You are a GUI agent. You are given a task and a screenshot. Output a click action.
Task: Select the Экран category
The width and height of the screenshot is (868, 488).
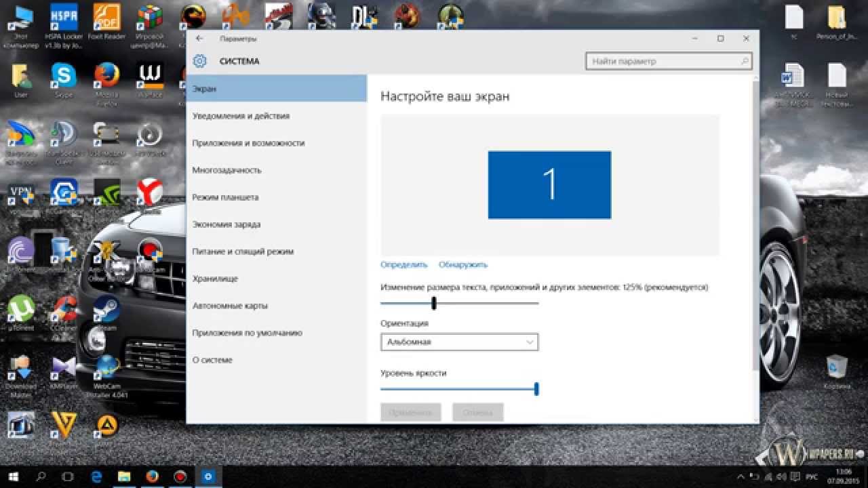pyautogui.click(x=277, y=89)
